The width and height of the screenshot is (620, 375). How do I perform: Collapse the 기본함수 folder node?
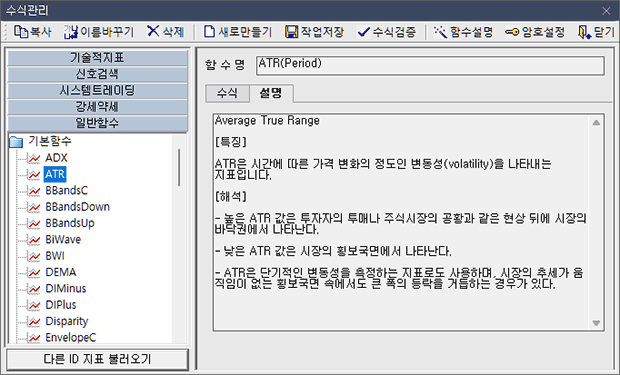[x=16, y=142]
